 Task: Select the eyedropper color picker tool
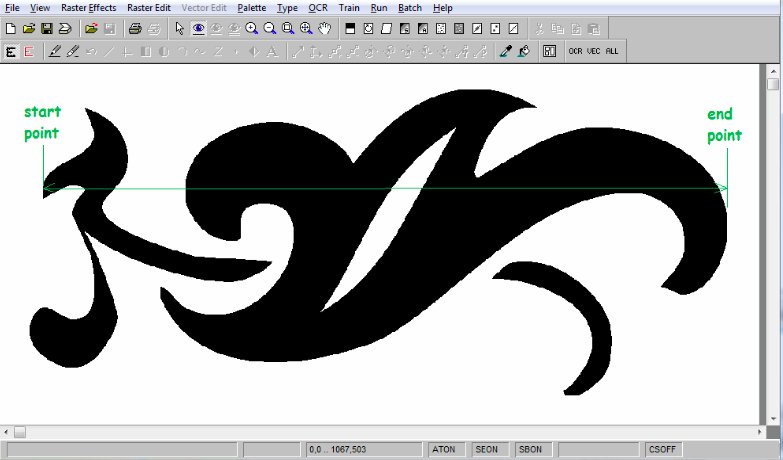tap(505, 51)
